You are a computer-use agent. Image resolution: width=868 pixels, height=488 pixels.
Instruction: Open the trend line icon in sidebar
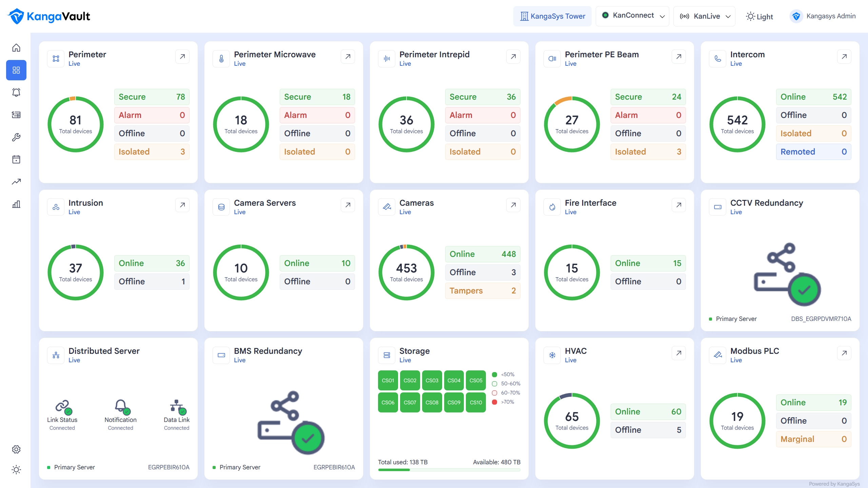(x=16, y=182)
